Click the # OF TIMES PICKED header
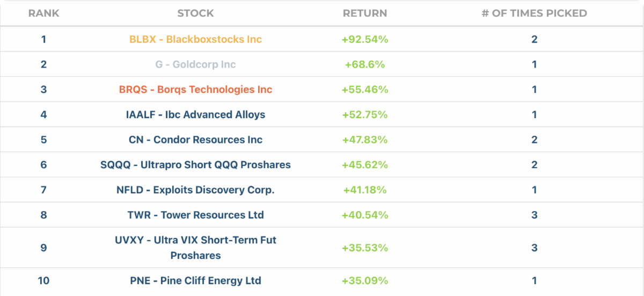Viewport: 644px width, 296px height. (534, 13)
